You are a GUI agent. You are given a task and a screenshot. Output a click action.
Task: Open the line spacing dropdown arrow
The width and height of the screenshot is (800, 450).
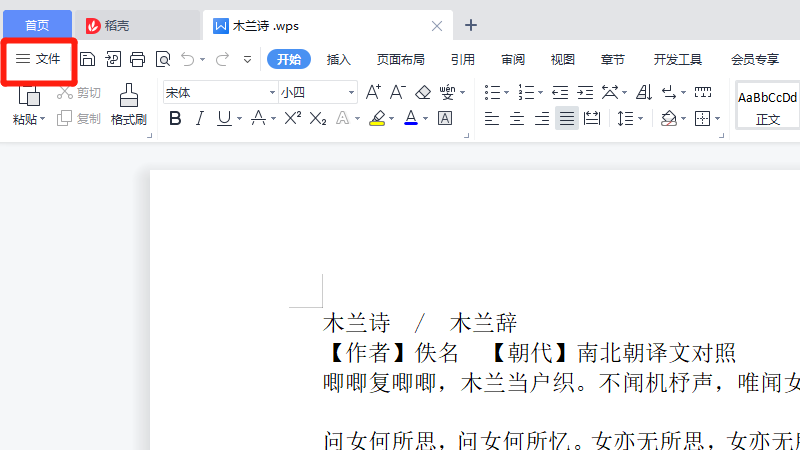click(640, 119)
